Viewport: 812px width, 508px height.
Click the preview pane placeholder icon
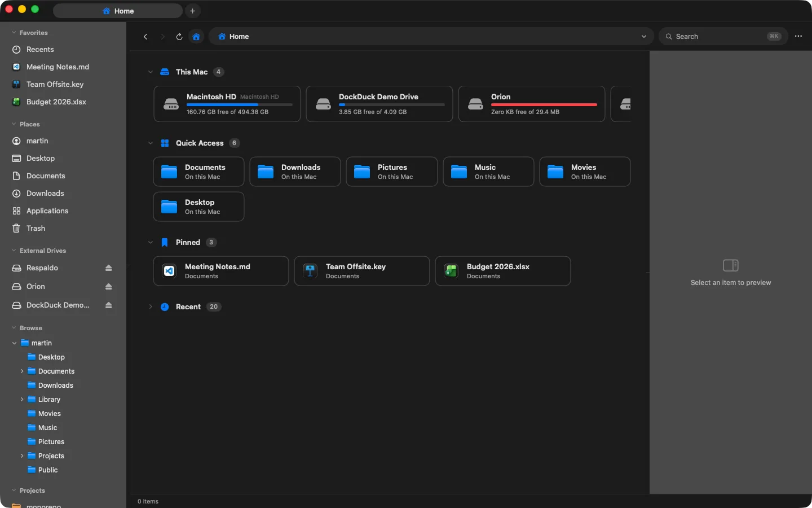(731, 265)
